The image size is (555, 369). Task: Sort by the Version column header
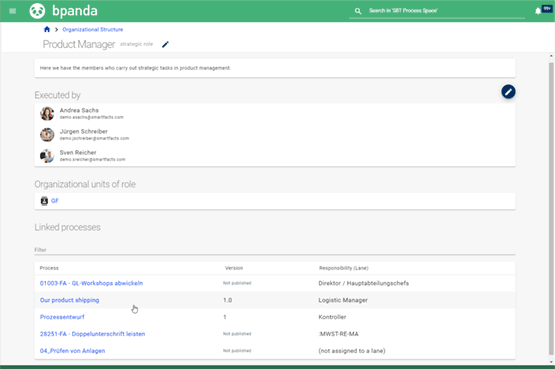pyautogui.click(x=234, y=268)
